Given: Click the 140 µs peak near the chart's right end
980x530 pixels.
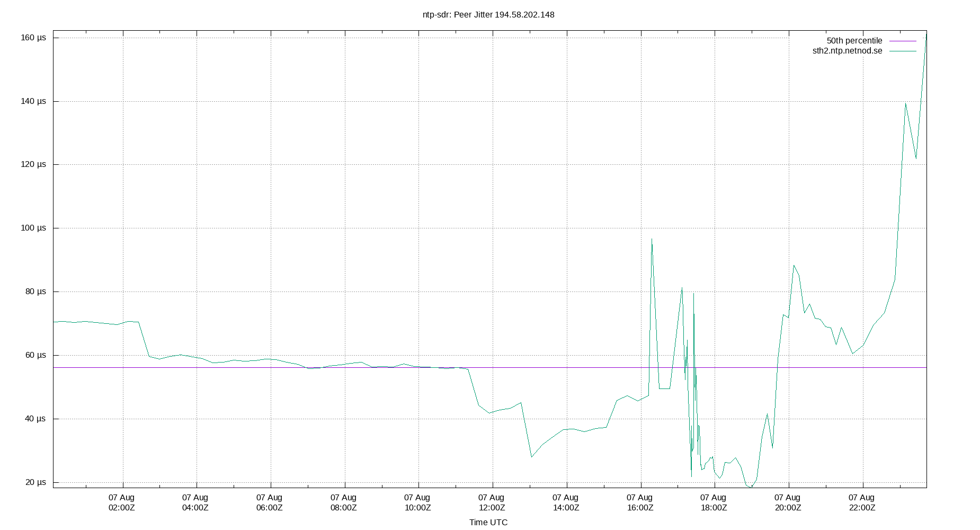Looking at the screenshot, I should [x=905, y=103].
